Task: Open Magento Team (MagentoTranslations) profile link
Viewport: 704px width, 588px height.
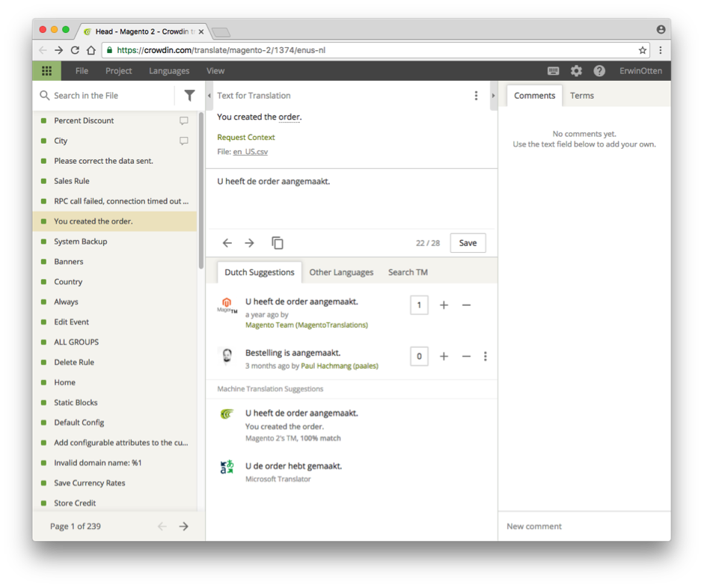Action: click(307, 325)
